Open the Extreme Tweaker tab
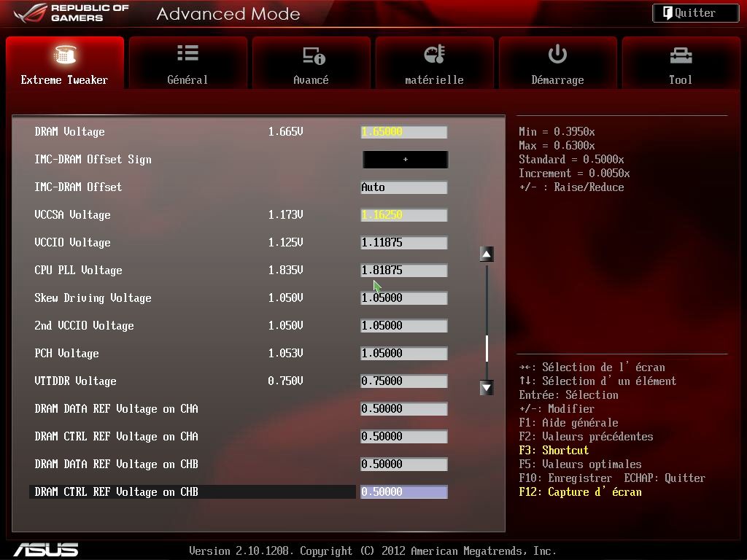 tap(65, 63)
